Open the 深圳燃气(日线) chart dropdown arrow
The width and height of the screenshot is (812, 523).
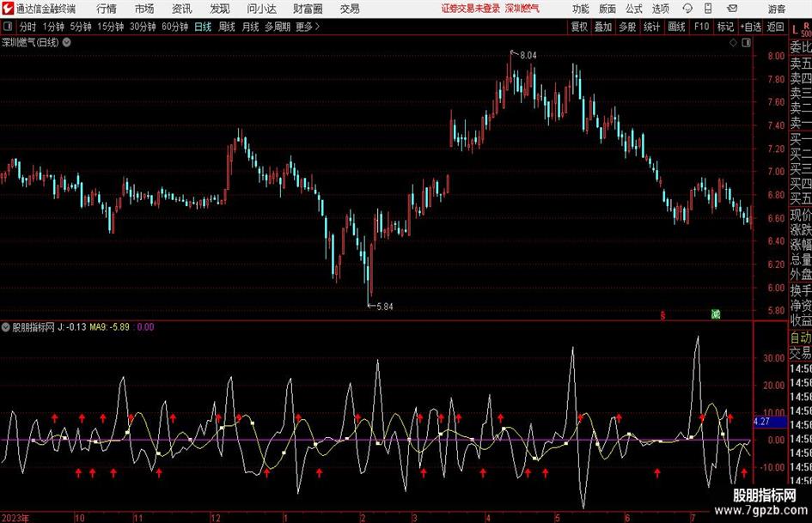[x=67, y=42]
